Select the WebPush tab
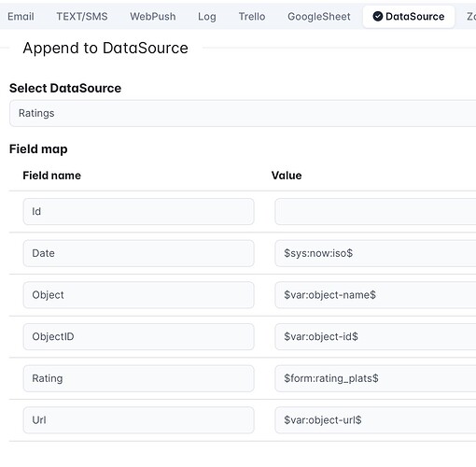 153,17
